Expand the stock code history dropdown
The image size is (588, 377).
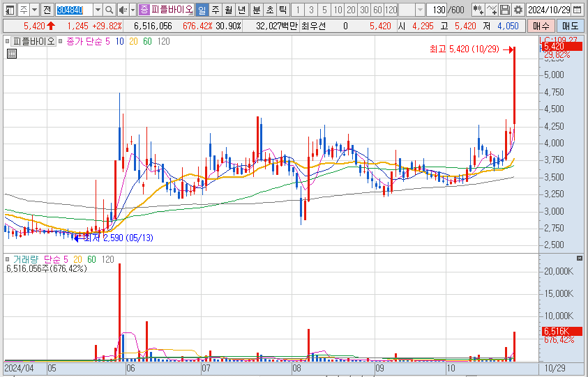pyautogui.click(x=98, y=10)
